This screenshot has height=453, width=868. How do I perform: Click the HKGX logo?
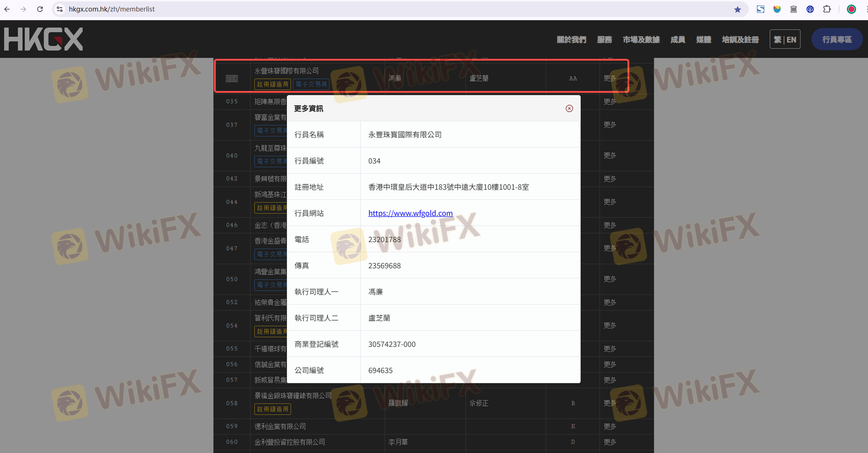tap(44, 39)
